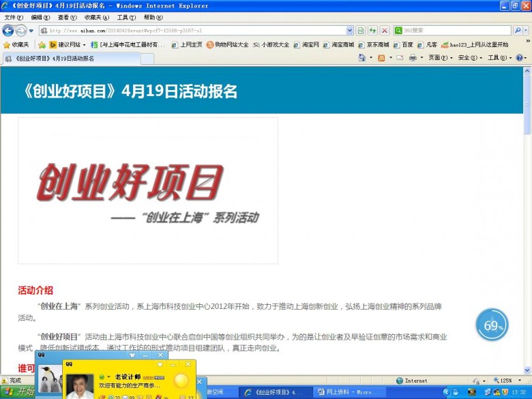Click the Read Mail envelope icon
This screenshot has width=532, height=399.
pyautogui.click(x=400, y=58)
